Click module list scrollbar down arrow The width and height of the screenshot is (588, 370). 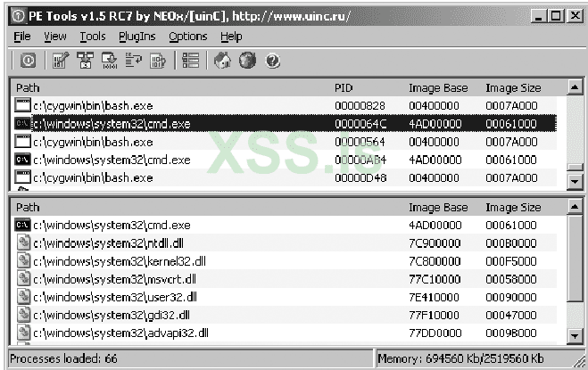[575, 336]
